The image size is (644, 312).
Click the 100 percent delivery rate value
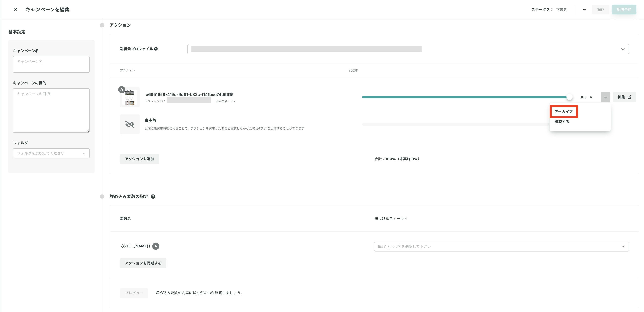584,97
